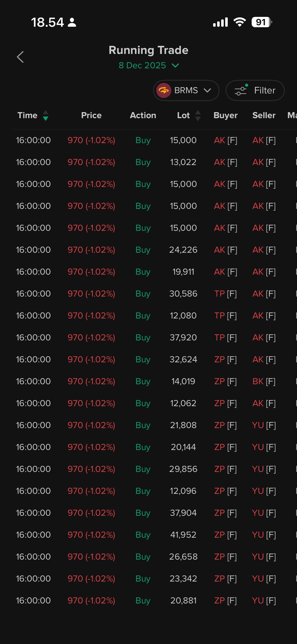Open the 8 Dec 2025 date picker
Screen dimensions: 297x644
click(142, 66)
